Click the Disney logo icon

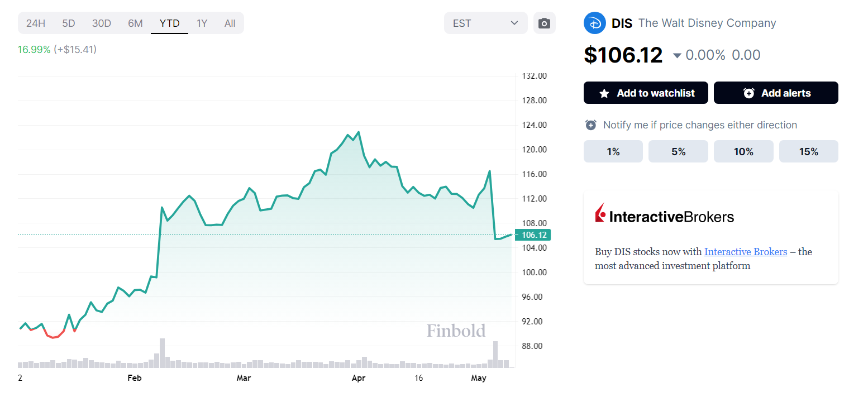pyautogui.click(x=595, y=23)
